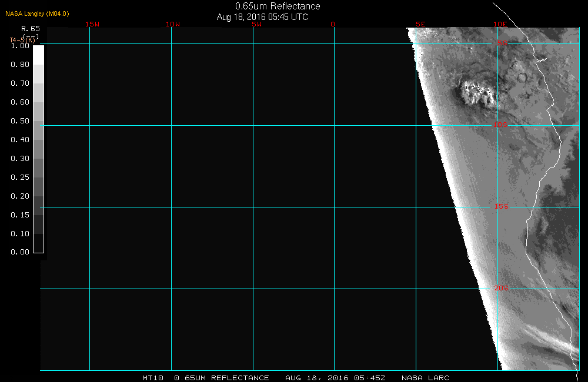The image size is (588, 382).
Task: Click the "R.65" colorbar heading
Action: pyautogui.click(x=31, y=28)
